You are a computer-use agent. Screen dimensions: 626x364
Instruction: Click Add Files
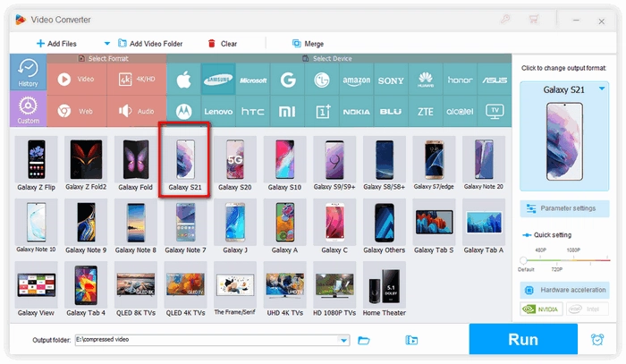[x=56, y=44]
